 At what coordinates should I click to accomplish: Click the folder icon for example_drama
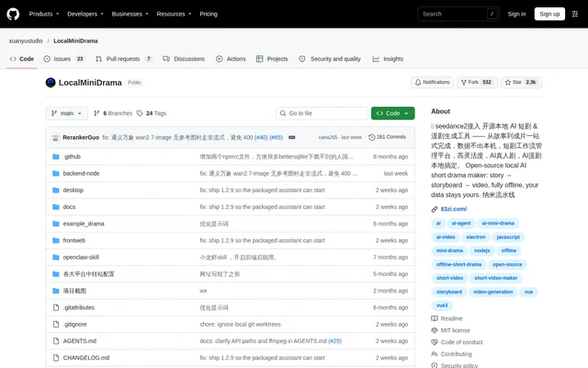coord(56,224)
